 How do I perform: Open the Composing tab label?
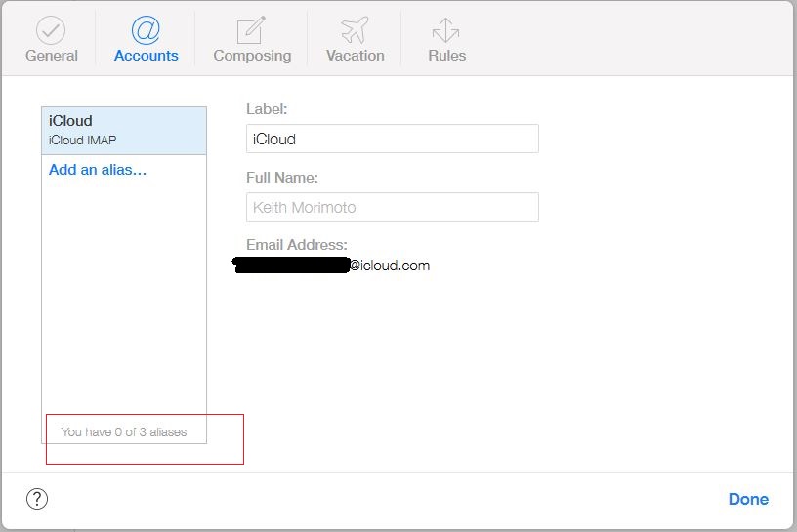[x=252, y=56]
